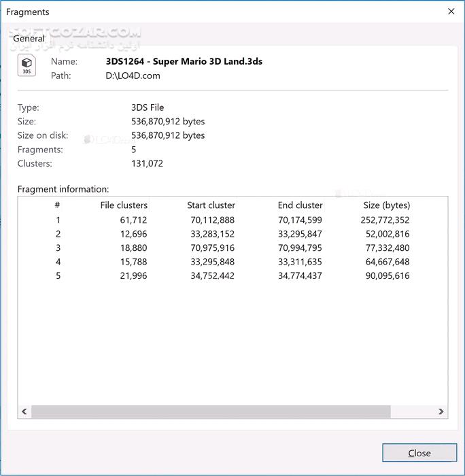This screenshot has height=476, width=465.
Task: Click start cluster value 33,283,152
Action: (x=213, y=234)
